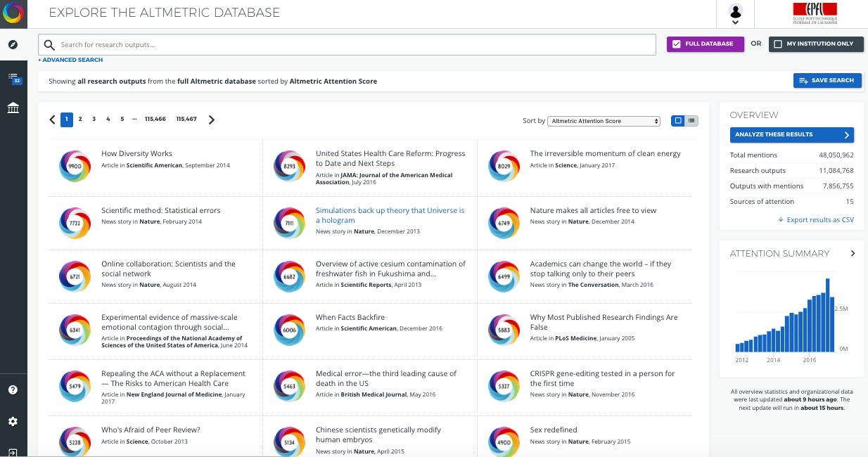
Task: Click the 2012 bar in attention chart
Action: (x=738, y=347)
